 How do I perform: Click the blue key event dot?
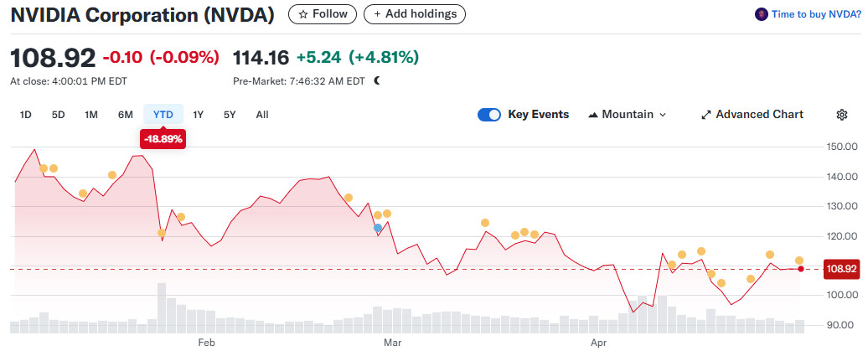click(x=377, y=228)
